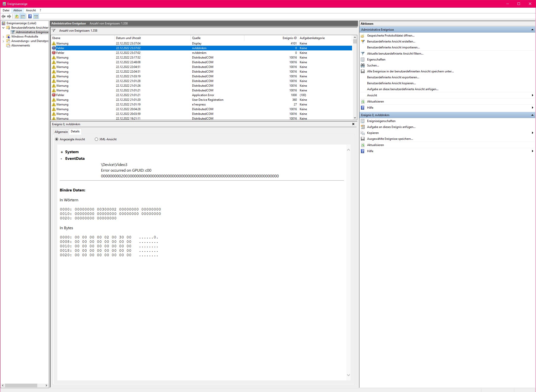This screenshot has height=392, width=536.
Task: Collapse the Administrative Ereignisse actions section
Action: point(532,30)
